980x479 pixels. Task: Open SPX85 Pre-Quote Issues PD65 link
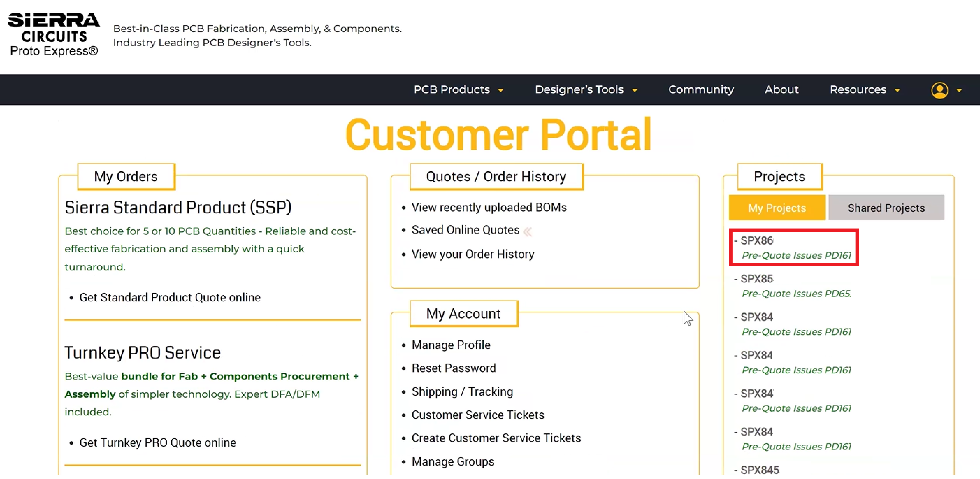click(796, 294)
